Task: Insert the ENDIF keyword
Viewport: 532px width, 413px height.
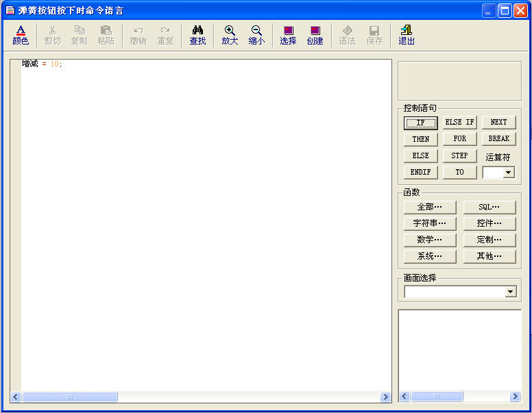Action: click(421, 172)
